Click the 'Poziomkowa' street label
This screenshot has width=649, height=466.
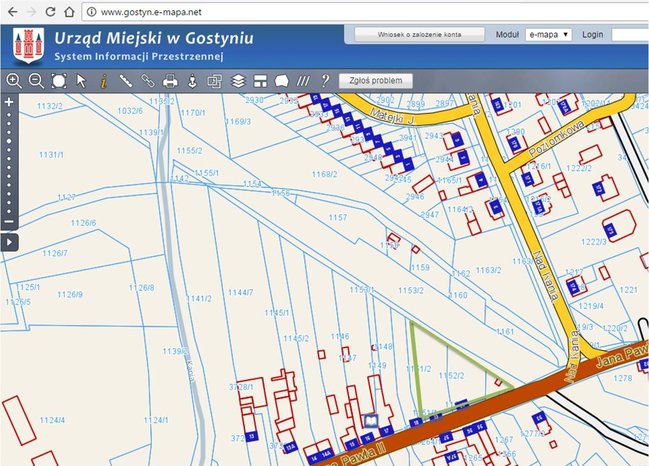click(x=557, y=138)
